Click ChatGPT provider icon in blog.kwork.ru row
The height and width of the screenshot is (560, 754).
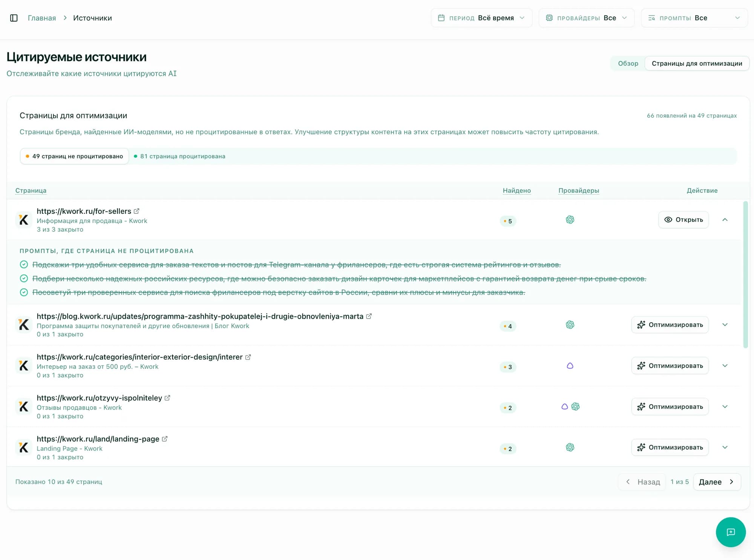point(570,325)
